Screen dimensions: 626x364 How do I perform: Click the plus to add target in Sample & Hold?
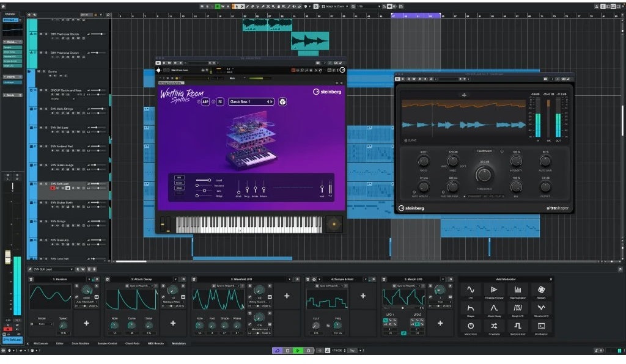point(363,296)
